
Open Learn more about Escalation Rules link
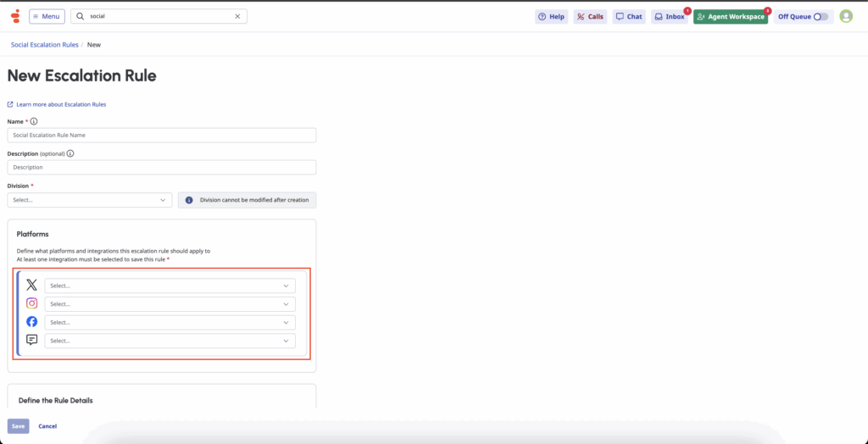point(61,104)
